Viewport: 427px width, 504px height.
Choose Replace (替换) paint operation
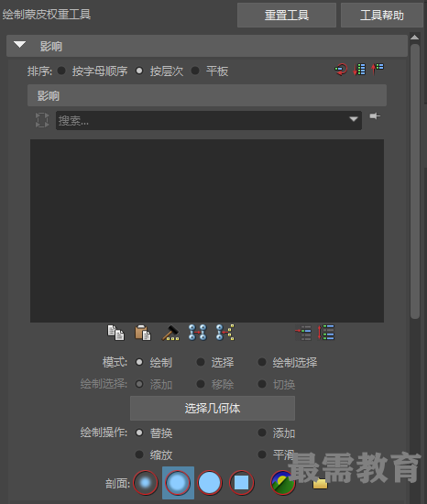(x=139, y=433)
